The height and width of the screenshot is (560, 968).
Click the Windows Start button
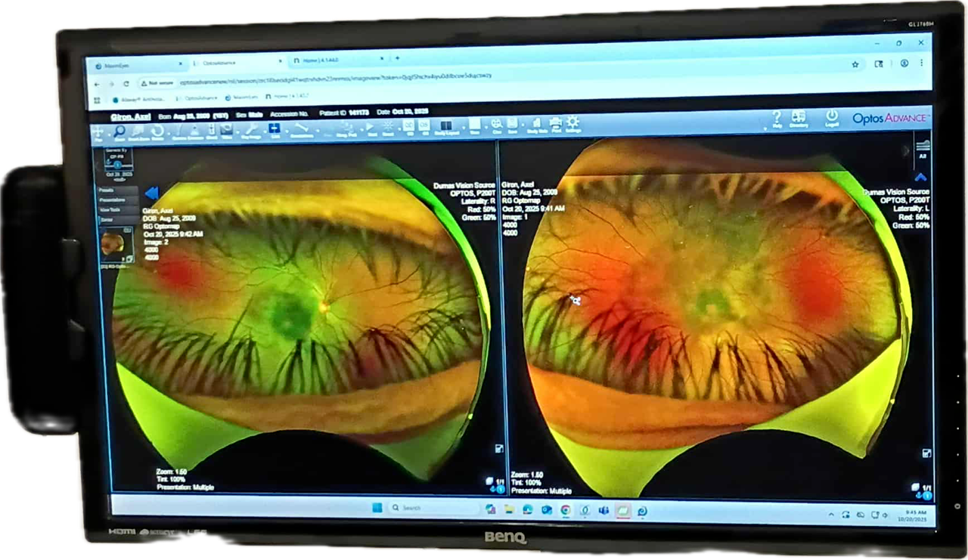coord(377,507)
